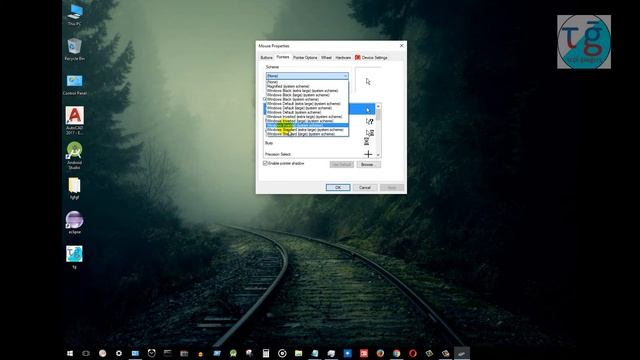Open Opera from the taskbar
Viewport: 640px width, 360px height.
[x=413, y=353]
